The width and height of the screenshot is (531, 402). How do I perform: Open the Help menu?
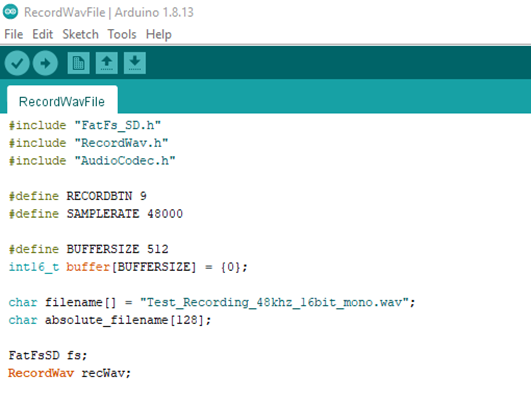tap(159, 35)
